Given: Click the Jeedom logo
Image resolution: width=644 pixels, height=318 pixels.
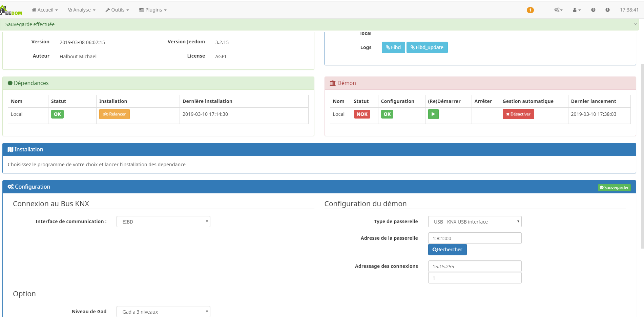Looking at the screenshot, I should tap(11, 10).
